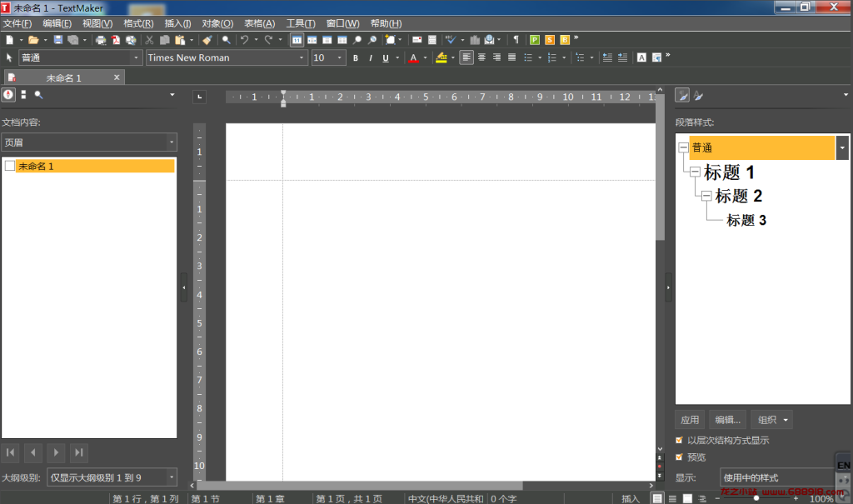853x504 pixels.
Task: Collapse the 标题 2 tree node
Action: (706, 196)
